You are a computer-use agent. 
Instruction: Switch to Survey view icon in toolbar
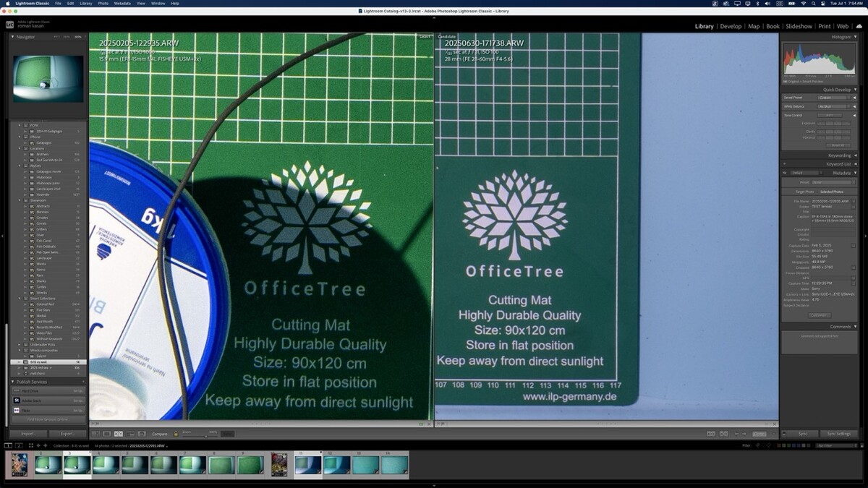130,434
